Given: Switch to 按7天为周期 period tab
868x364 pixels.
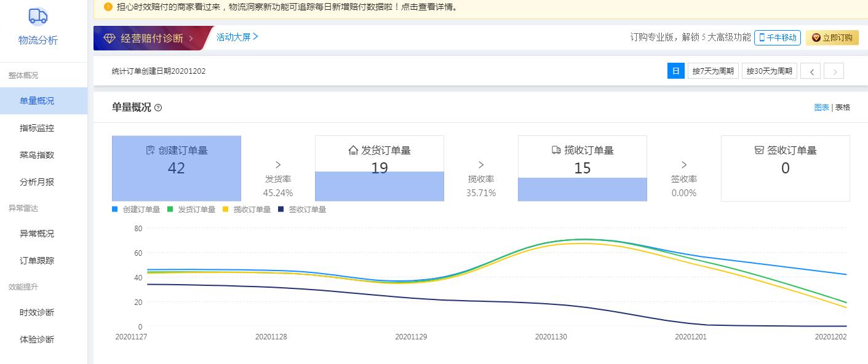Looking at the screenshot, I should click(x=713, y=71).
